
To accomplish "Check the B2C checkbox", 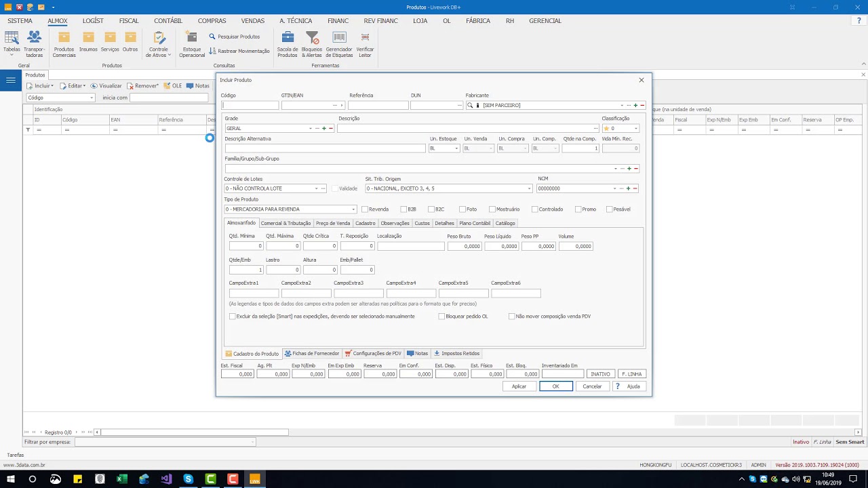I will tap(431, 209).
